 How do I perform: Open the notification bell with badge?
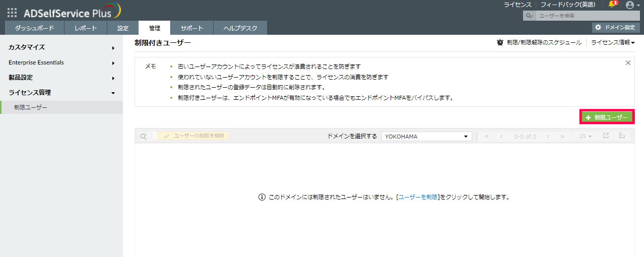613,5
